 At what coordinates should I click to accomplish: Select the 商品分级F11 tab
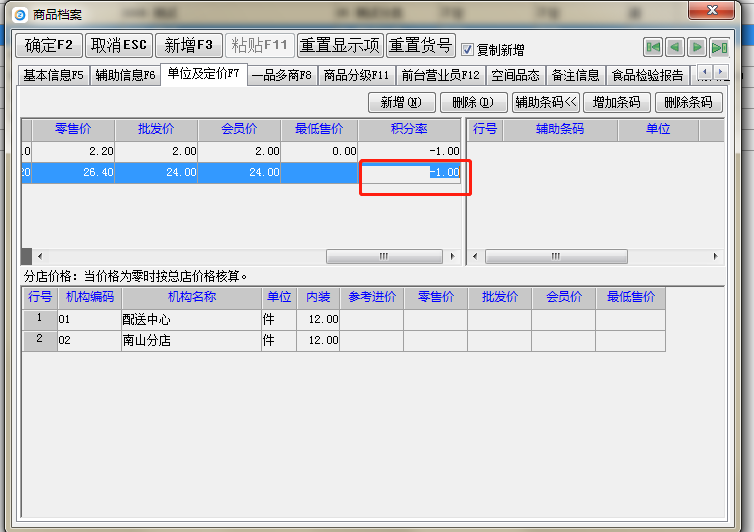pos(358,75)
